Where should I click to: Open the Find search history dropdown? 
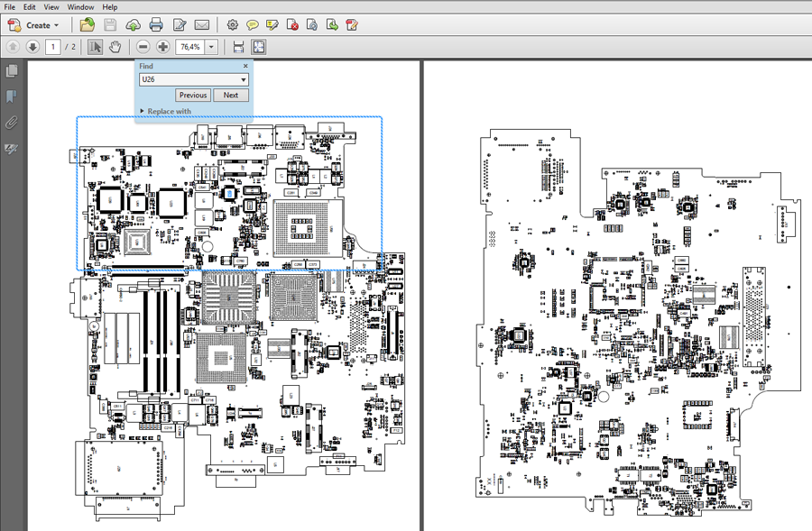(x=243, y=79)
